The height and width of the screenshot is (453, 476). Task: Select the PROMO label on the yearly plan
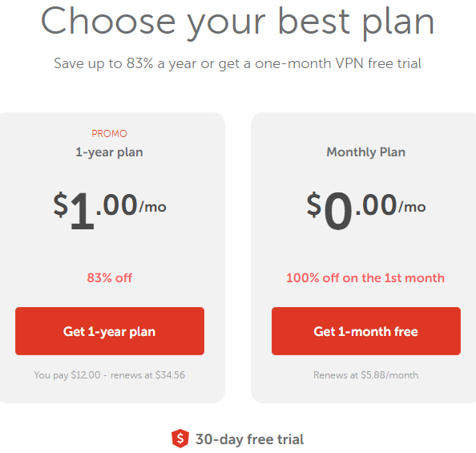109,134
